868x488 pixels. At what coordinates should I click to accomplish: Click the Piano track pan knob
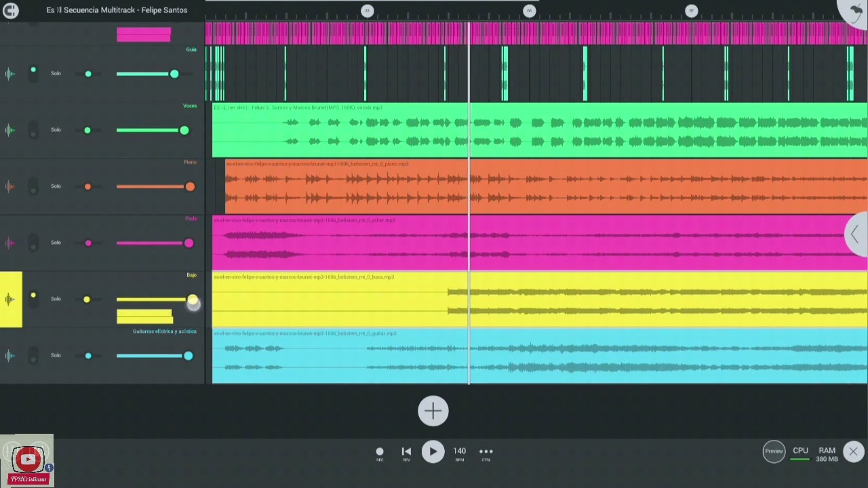[x=87, y=186]
